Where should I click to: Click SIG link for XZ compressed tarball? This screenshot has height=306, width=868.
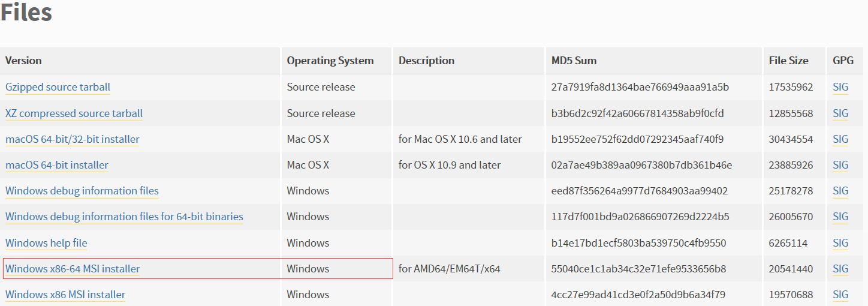(x=840, y=113)
